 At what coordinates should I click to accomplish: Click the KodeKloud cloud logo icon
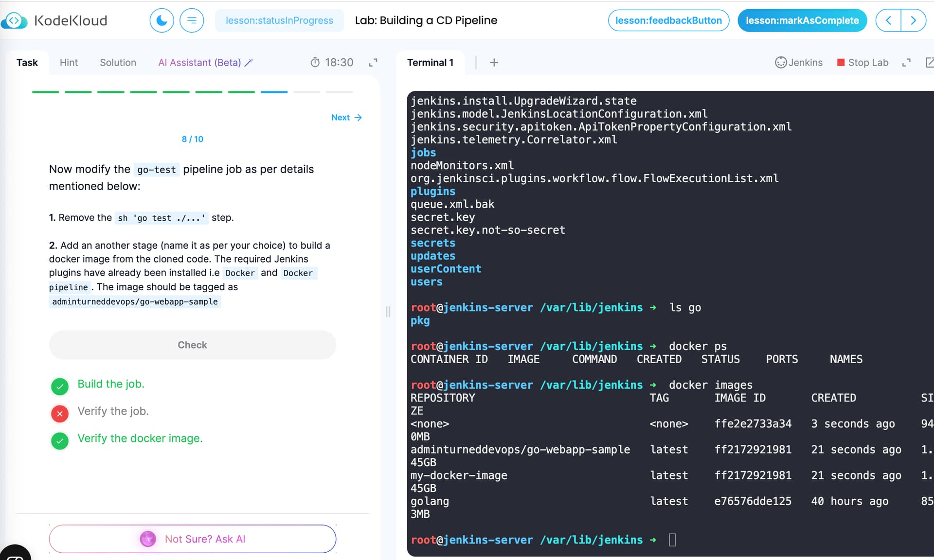(14, 20)
